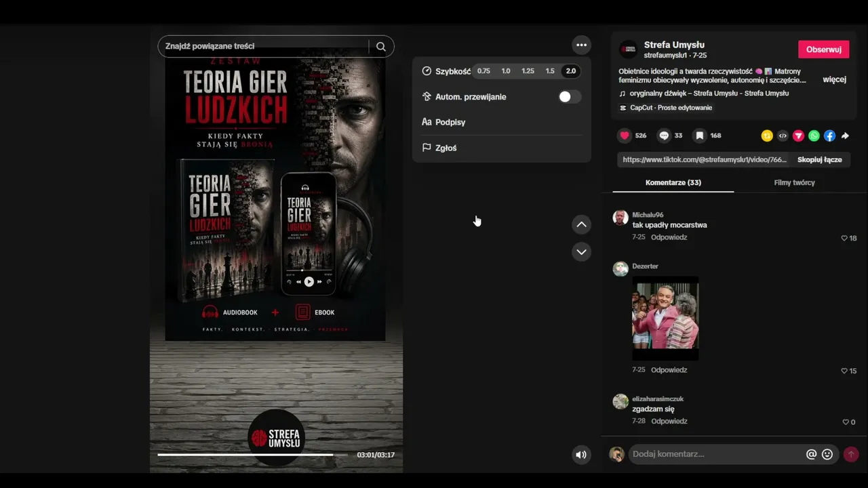Click comment text 'tak upadły mocarstwa'
Viewport: 868px width, 488px height.
tap(669, 225)
